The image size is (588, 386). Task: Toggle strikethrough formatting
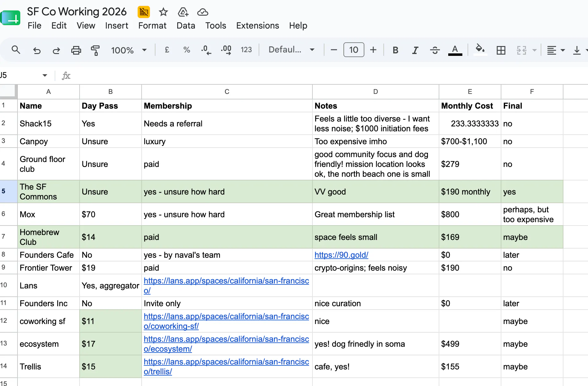(435, 50)
